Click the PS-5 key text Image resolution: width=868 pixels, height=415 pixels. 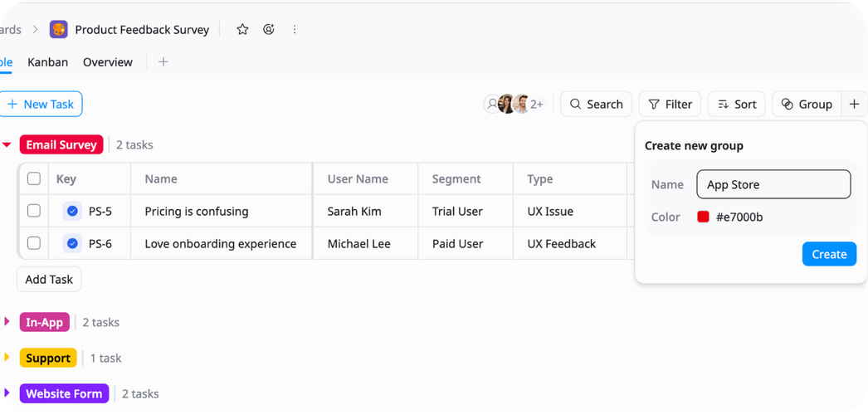tap(100, 212)
